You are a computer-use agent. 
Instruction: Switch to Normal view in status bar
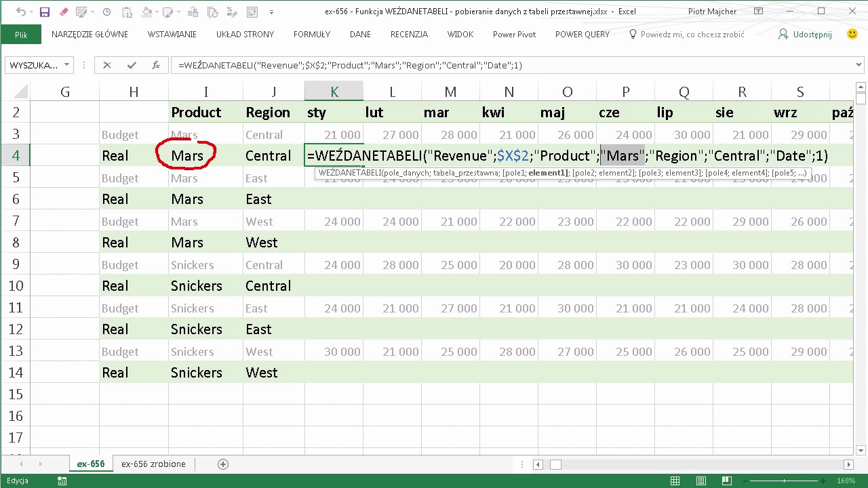point(675,481)
